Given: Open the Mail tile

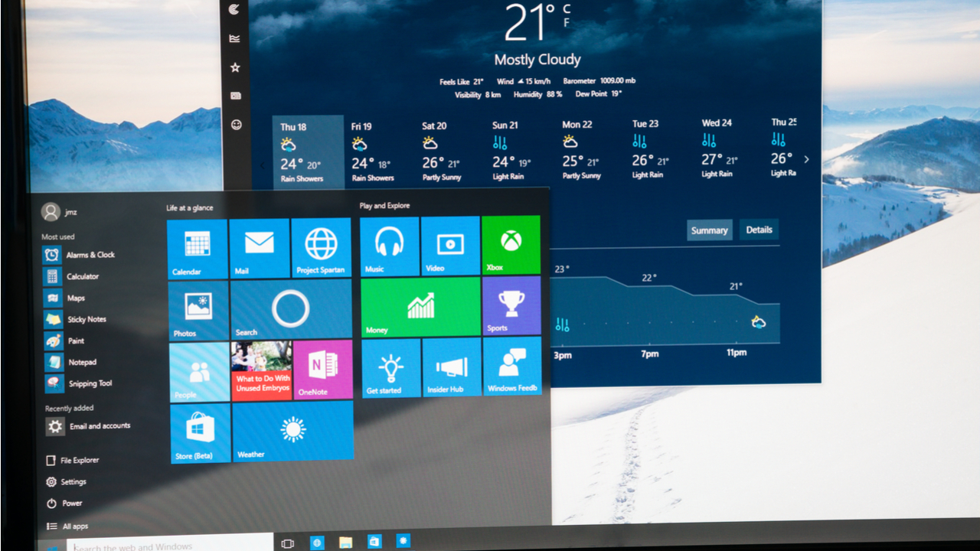Looking at the screenshot, I should click(259, 247).
